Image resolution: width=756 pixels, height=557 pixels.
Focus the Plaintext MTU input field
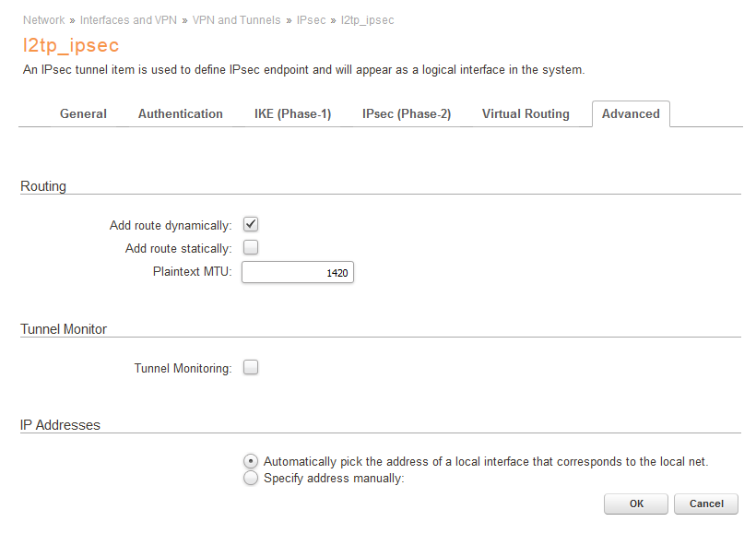[x=298, y=273]
